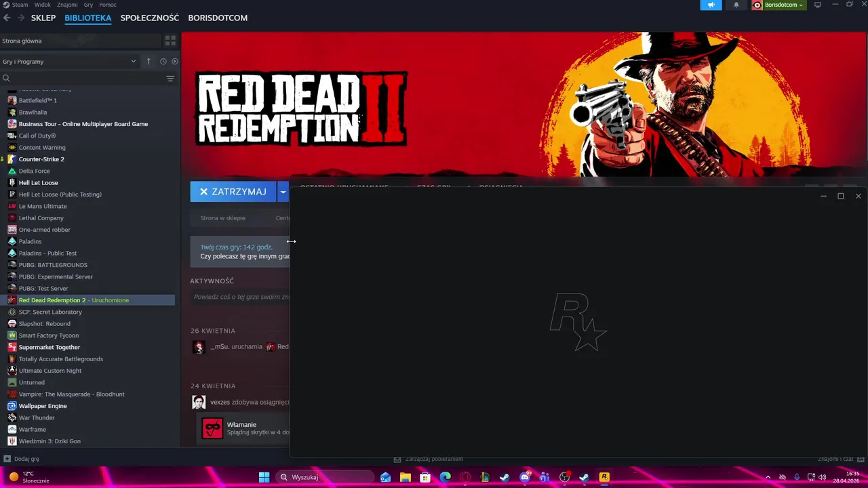Expand the Gry i Programy dropdown
The width and height of the screenshot is (868, 488).
69,61
